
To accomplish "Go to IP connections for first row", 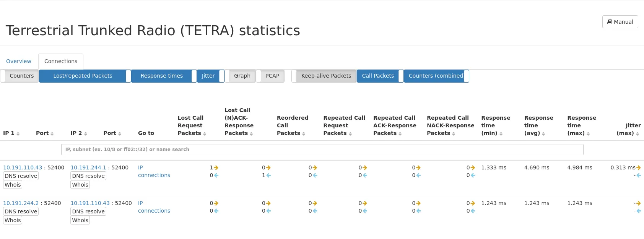I will point(154,171).
